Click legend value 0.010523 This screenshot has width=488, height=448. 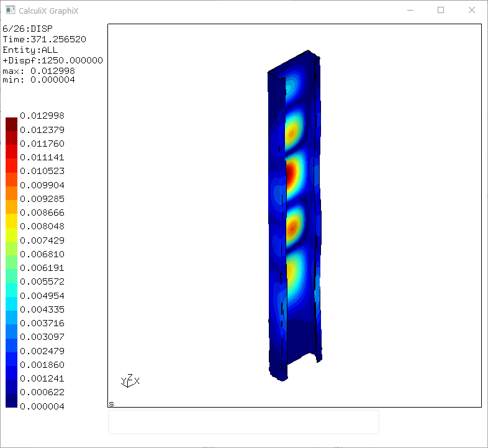[x=42, y=171]
